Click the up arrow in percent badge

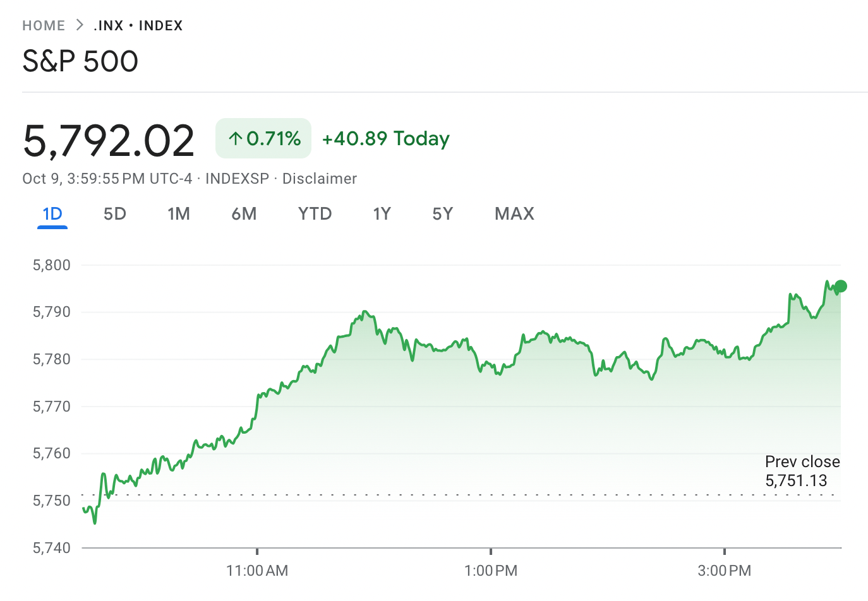[x=236, y=138]
